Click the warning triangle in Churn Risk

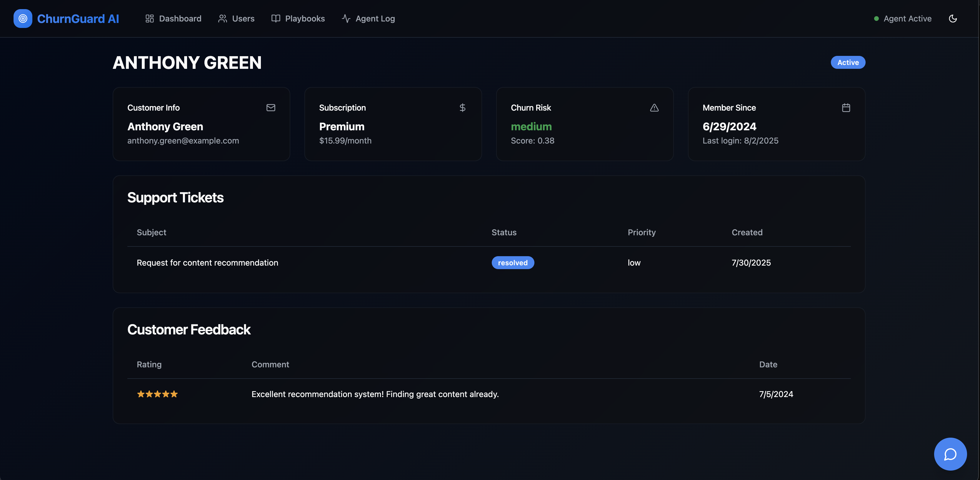[654, 108]
